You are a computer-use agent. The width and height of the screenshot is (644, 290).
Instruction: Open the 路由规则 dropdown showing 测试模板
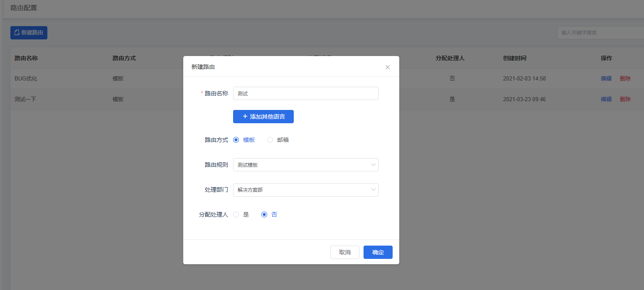coord(306,165)
